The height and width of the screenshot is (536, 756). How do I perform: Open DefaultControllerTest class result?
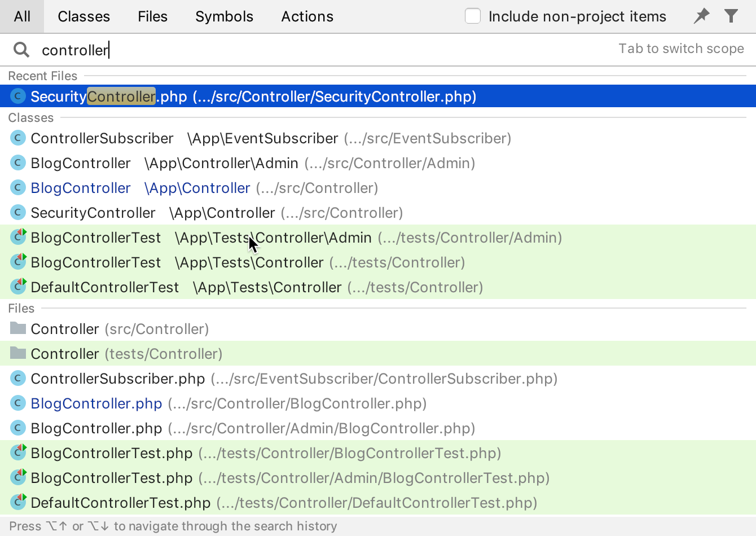pos(378,287)
